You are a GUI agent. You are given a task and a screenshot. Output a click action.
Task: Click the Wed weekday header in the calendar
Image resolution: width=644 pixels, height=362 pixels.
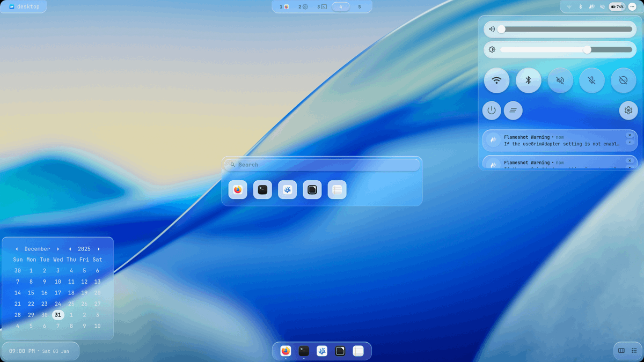tap(58, 260)
